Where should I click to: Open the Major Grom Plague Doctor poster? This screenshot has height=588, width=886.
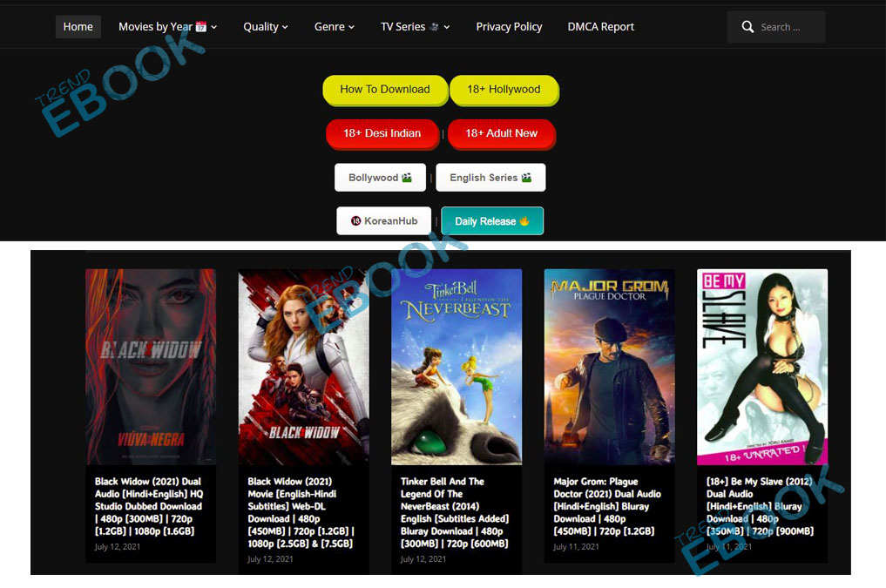tap(609, 367)
